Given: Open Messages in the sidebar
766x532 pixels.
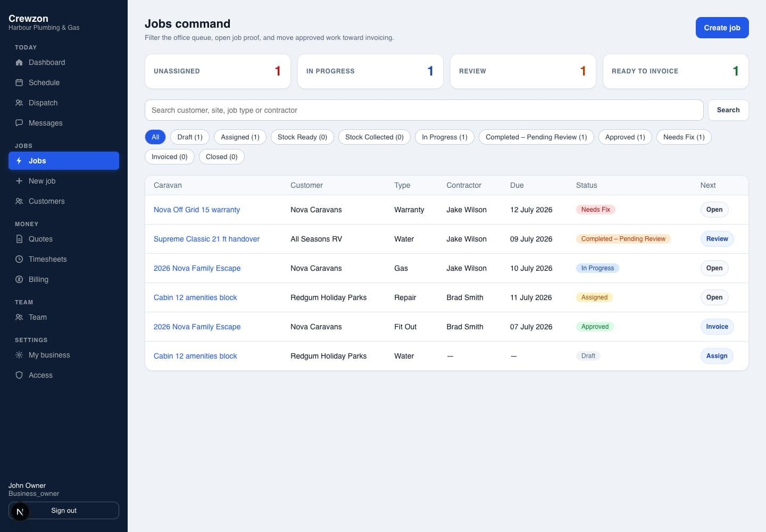Looking at the screenshot, I should 64,123.
